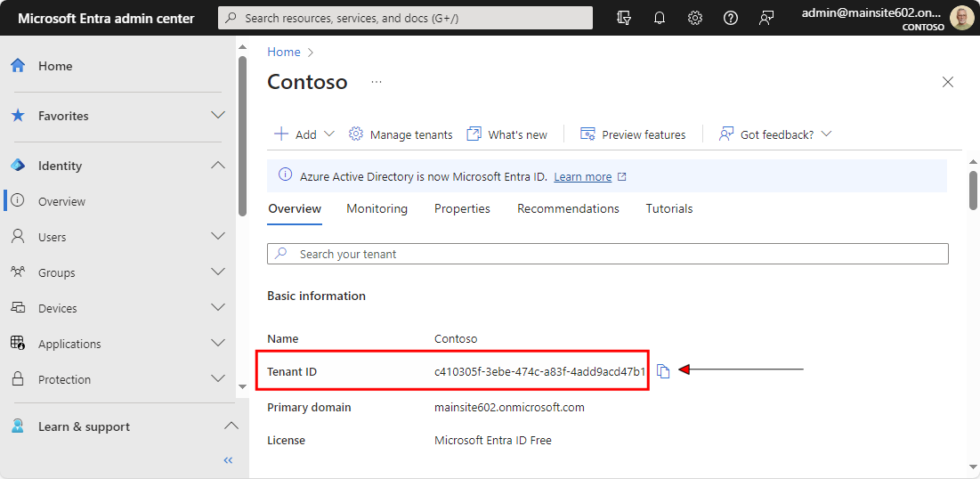Open the Got feedback? dropdown
The image size is (980, 479).
[x=775, y=134]
